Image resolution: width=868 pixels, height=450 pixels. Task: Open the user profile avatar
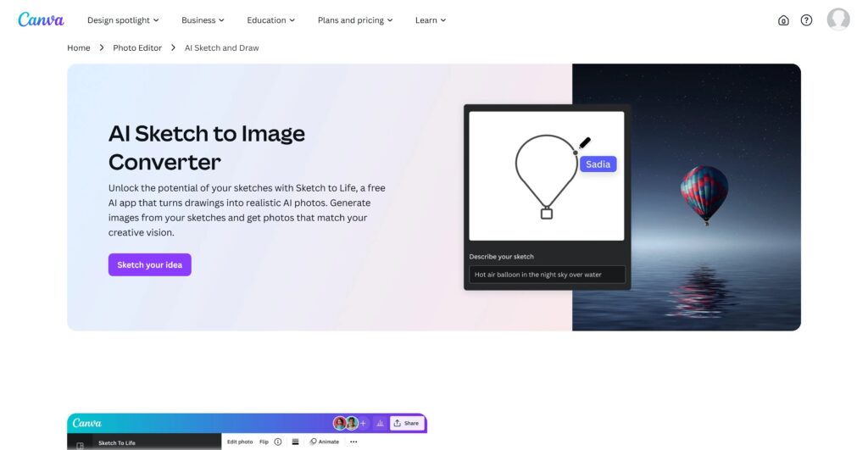(x=838, y=19)
